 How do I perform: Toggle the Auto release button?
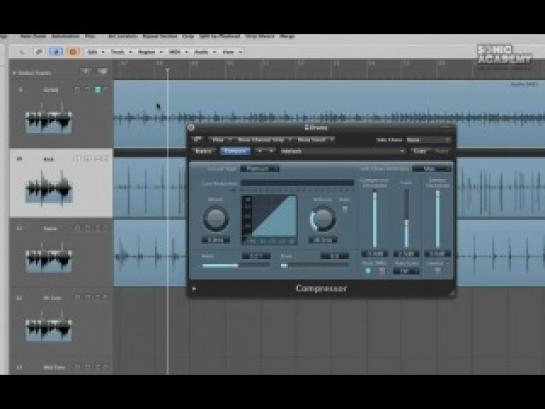[344, 208]
